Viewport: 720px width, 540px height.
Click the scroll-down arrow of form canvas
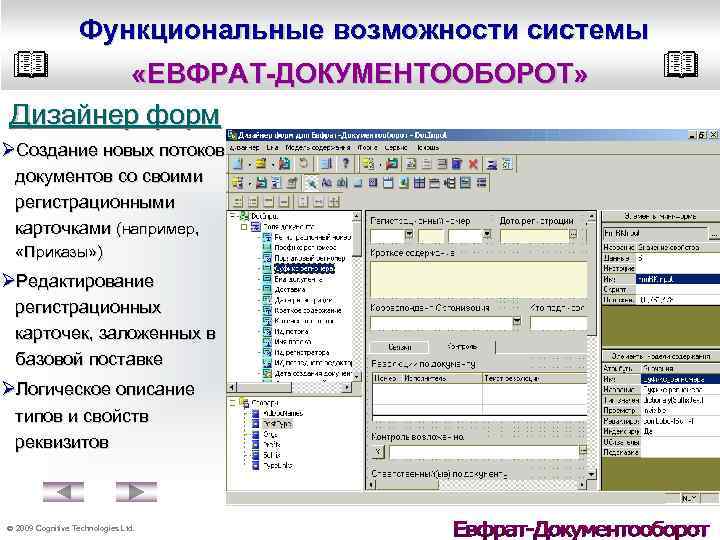591,473
